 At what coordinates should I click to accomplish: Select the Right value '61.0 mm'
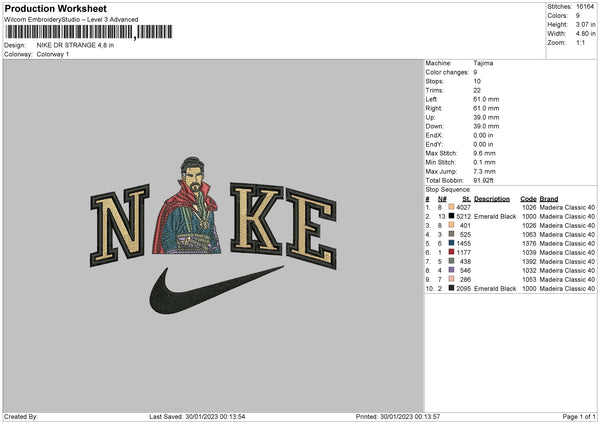coord(486,108)
